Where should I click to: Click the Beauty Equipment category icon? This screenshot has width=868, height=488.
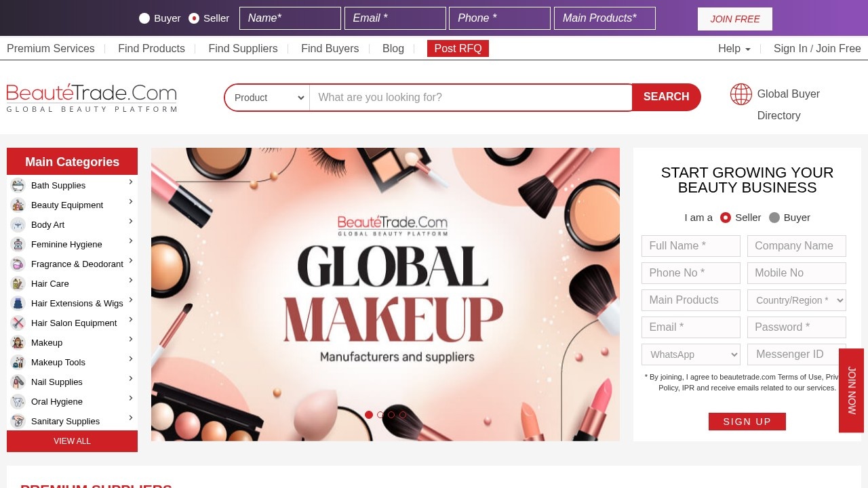(x=18, y=205)
